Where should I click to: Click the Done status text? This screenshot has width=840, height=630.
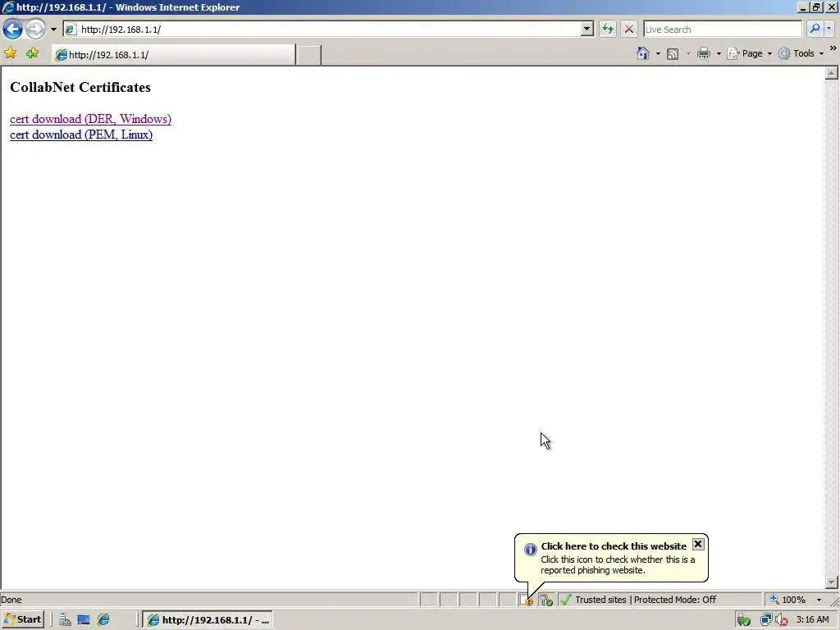(11, 600)
